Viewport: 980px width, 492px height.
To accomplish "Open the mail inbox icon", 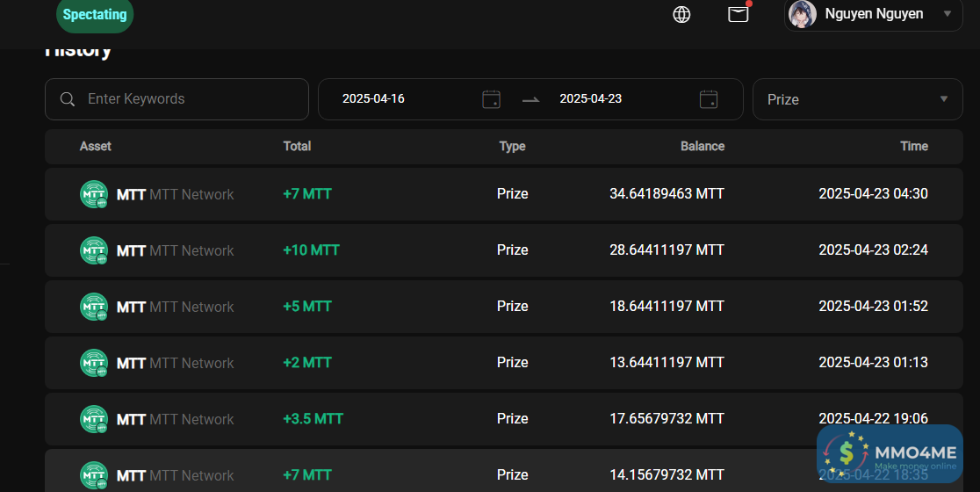I will (x=739, y=14).
